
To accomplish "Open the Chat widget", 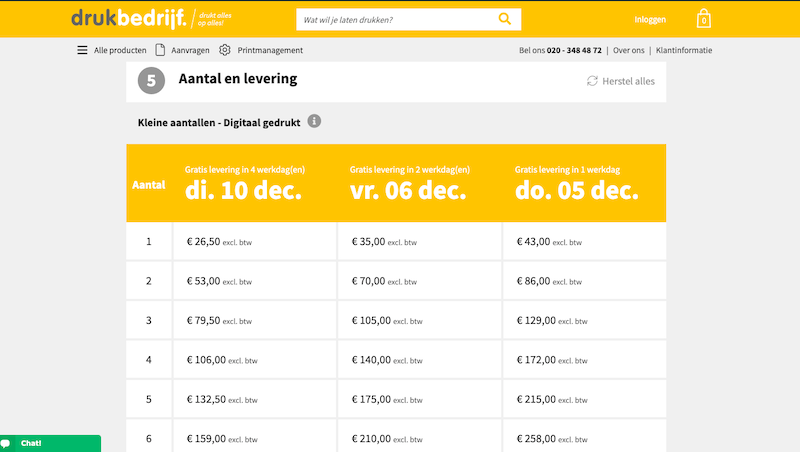I will (50, 443).
